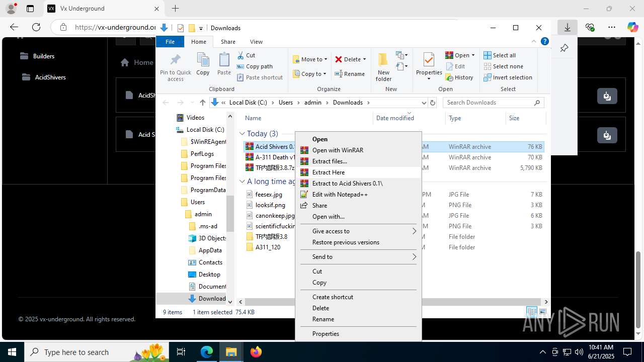Collapse the Today (3) group
The image size is (644, 362).
242,134
